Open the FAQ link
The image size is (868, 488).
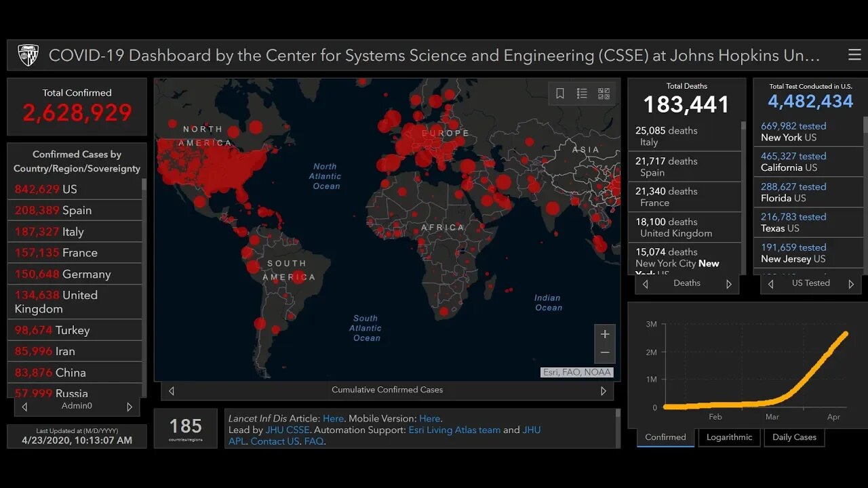pyautogui.click(x=314, y=441)
